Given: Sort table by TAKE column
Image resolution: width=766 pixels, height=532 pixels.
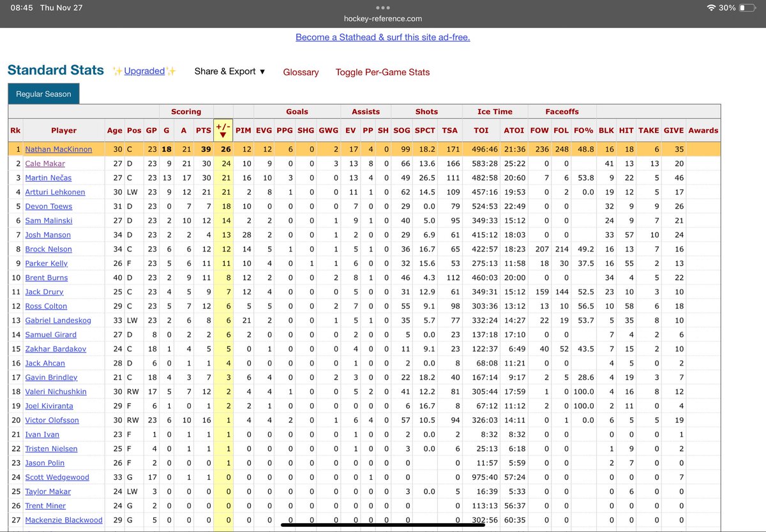Looking at the screenshot, I should (649, 130).
